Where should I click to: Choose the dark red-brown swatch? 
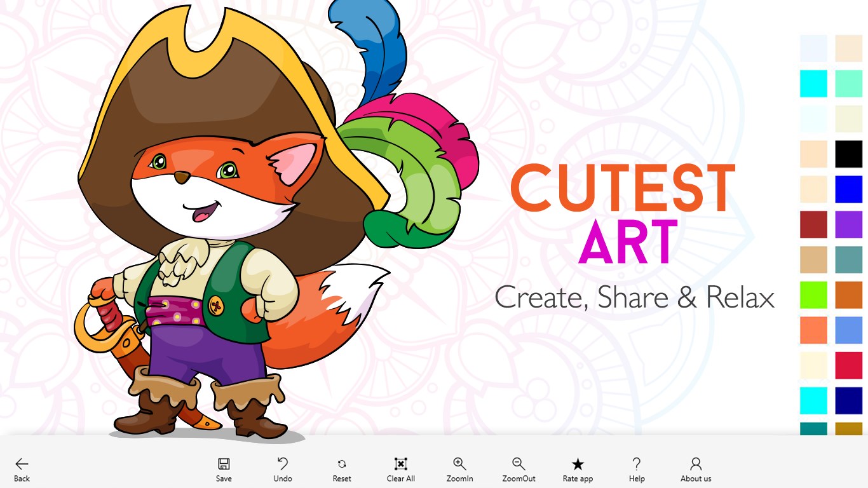814,224
